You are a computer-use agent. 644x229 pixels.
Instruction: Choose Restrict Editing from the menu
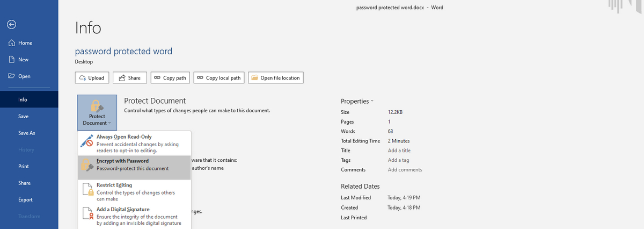click(x=134, y=192)
